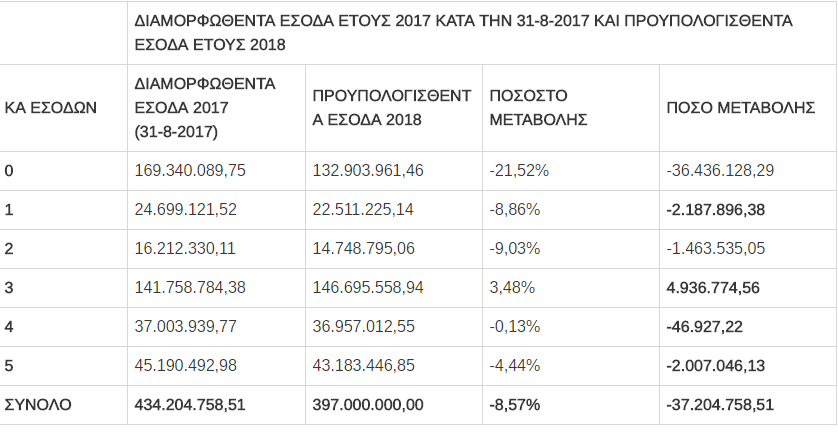Image resolution: width=838 pixels, height=437 pixels.
Task: Select the 24.699.121,52 cell
Action: 185,209
